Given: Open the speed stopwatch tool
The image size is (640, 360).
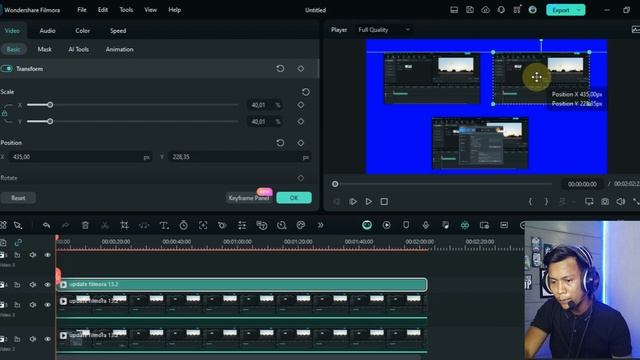Looking at the screenshot, I should tap(184, 225).
